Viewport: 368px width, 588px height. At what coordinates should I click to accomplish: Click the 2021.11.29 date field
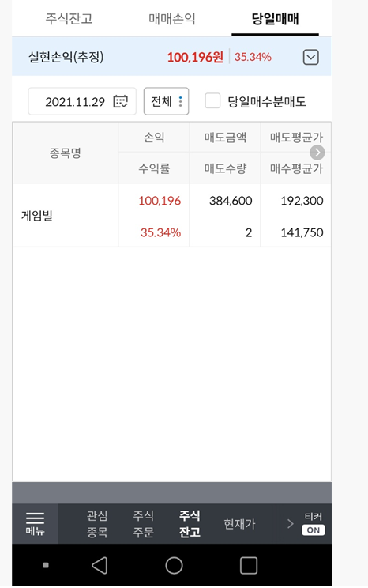coord(82,101)
